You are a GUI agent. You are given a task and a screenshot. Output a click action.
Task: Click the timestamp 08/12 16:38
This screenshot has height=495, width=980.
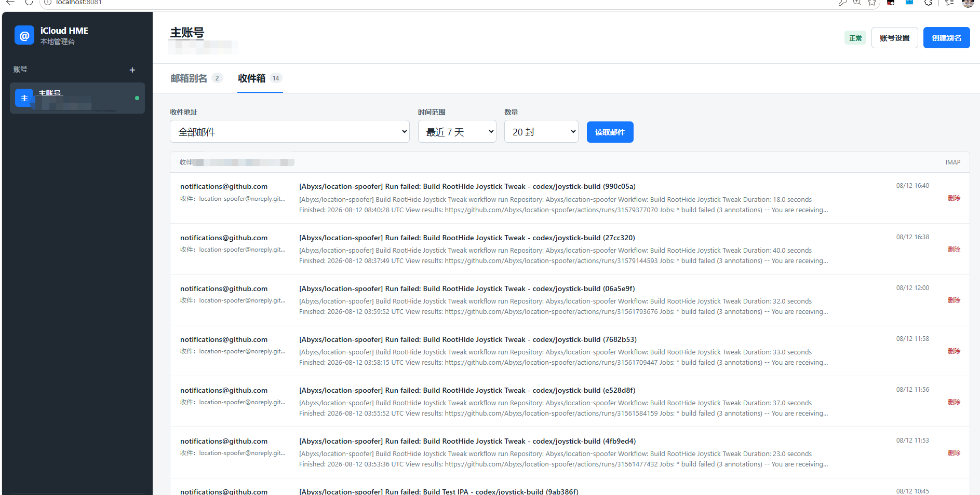click(912, 237)
